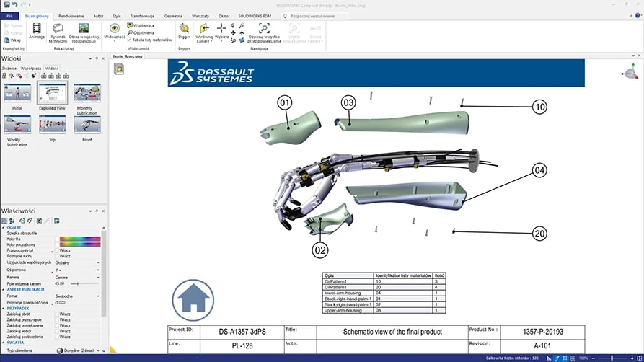Click the Kolor początkowy color swatch
Screen dimensions: 644x362
click(80, 244)
